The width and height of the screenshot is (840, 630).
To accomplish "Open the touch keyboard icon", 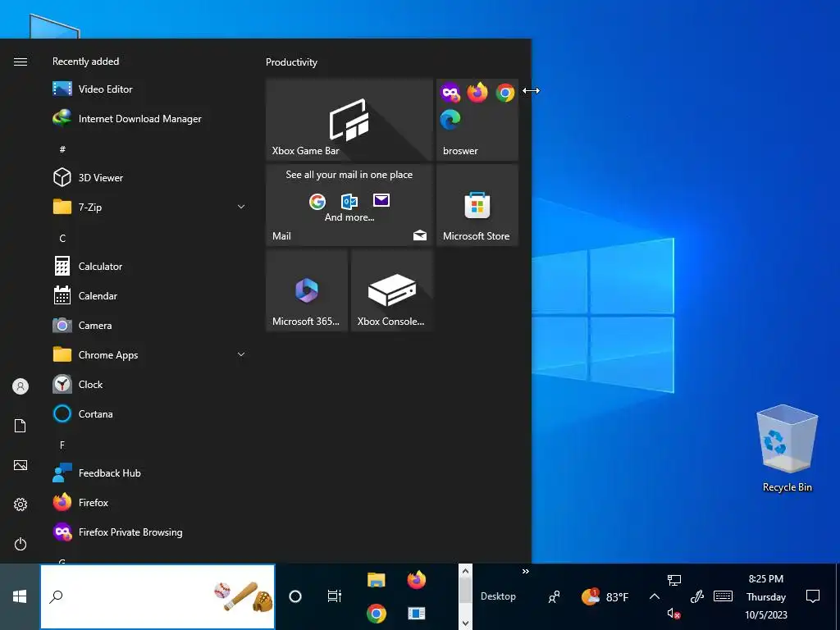I will pyautogui.click(x=724, y=596).
